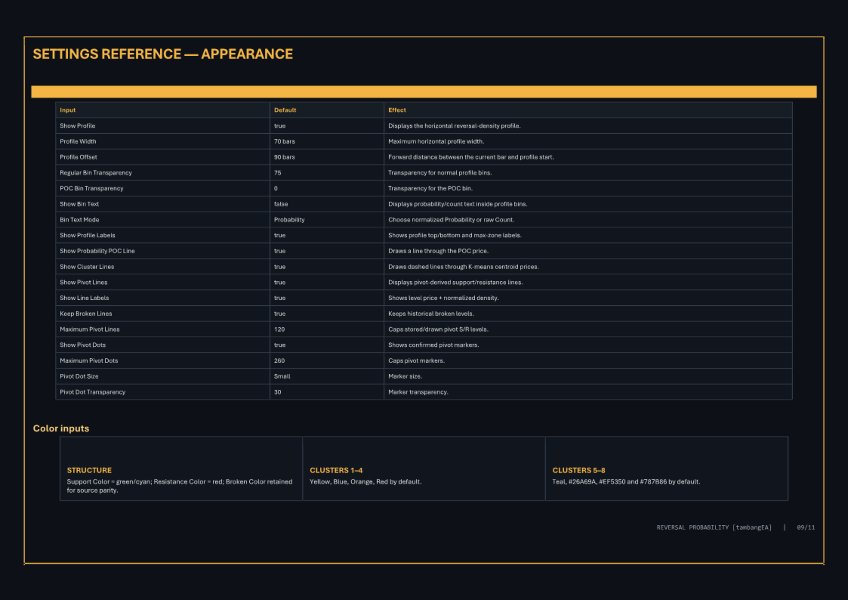
Task: Click the "false" default value
Action: click(281, 205)
